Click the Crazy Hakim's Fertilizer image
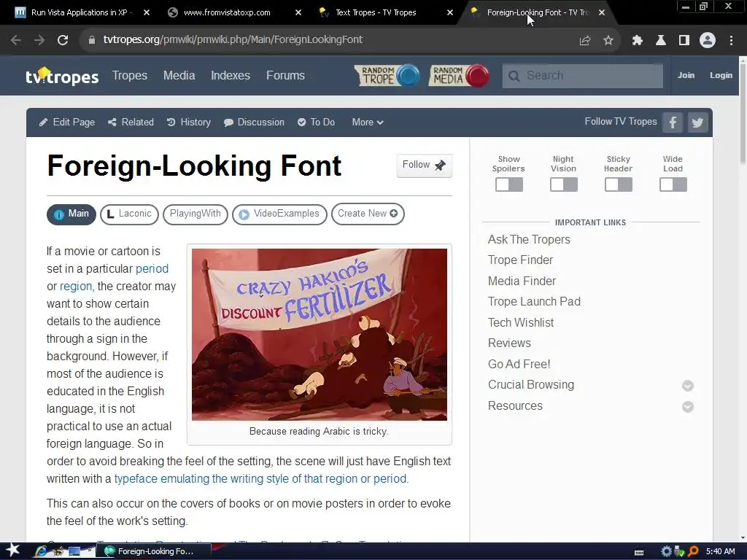The image size is (747, 560). point(320,334)
